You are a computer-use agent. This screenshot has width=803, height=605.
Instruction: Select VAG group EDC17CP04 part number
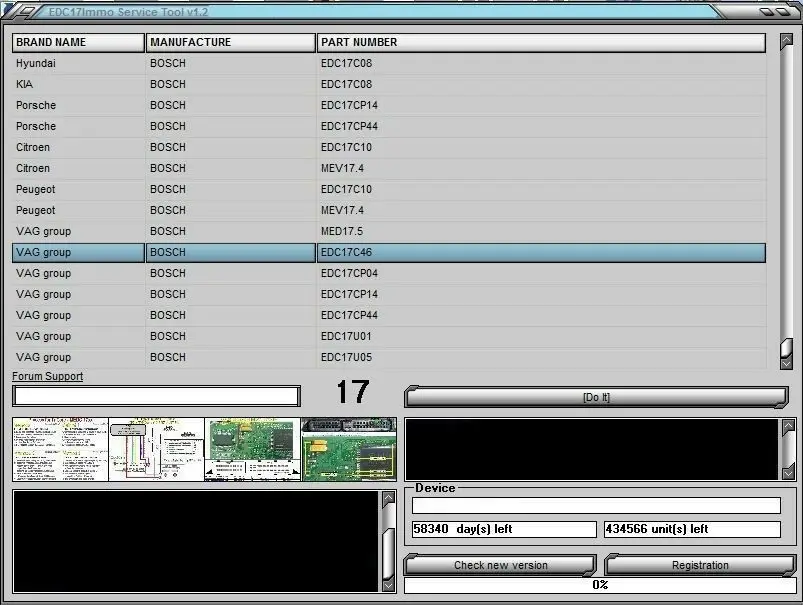tap(349, 274)
